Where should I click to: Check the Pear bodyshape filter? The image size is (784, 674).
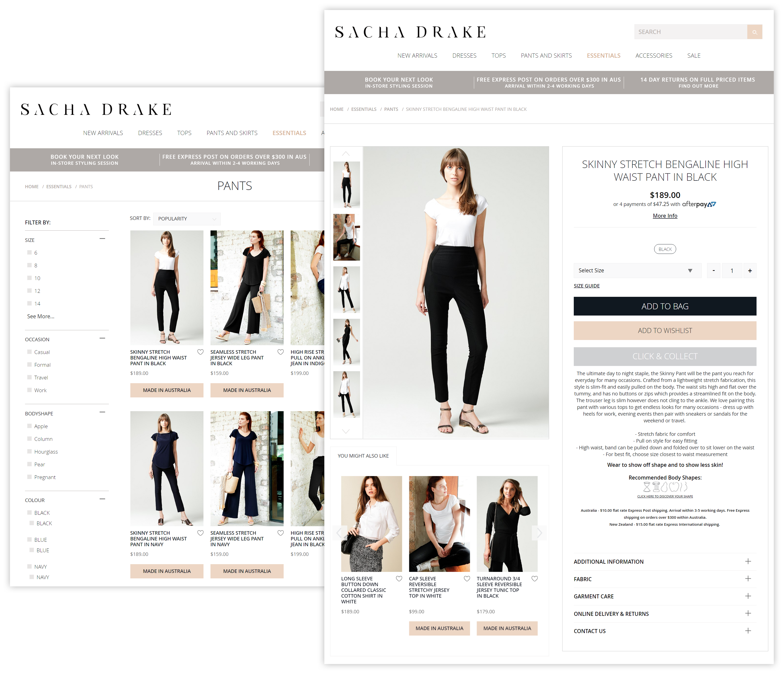[x=29, y=464]
